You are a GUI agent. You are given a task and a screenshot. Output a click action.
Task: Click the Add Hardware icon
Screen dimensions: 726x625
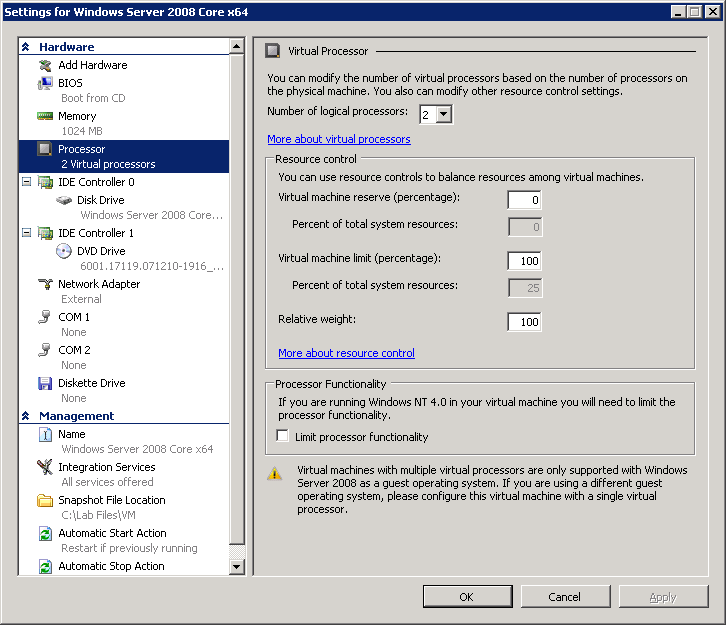click(45, 65)
